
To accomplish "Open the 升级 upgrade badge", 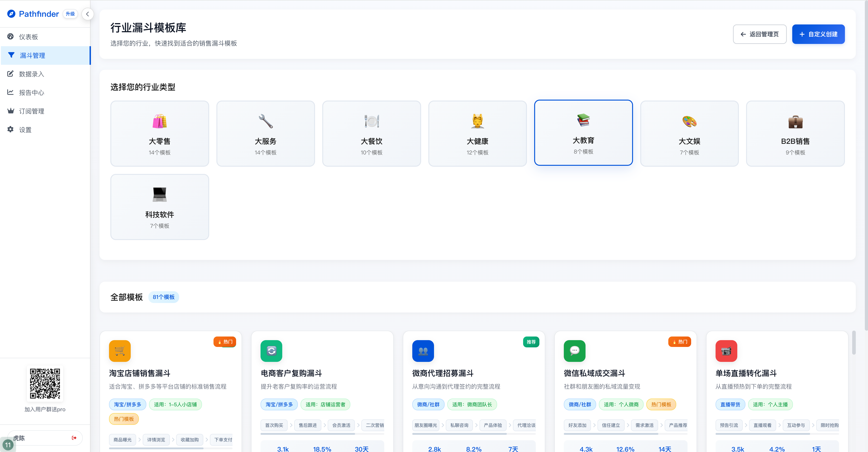I will 70,14.
